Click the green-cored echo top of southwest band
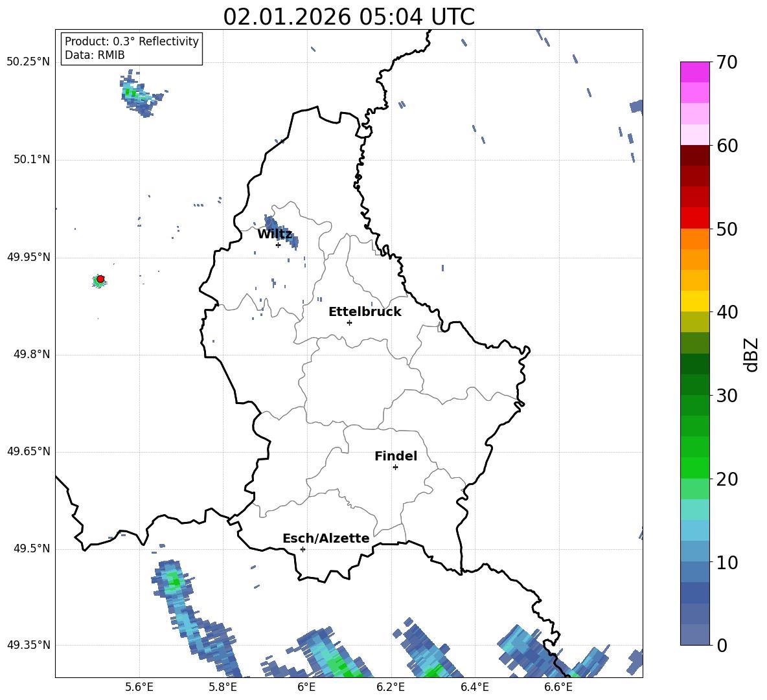This screenshot has width=767, height=700. tap(172, 580)
